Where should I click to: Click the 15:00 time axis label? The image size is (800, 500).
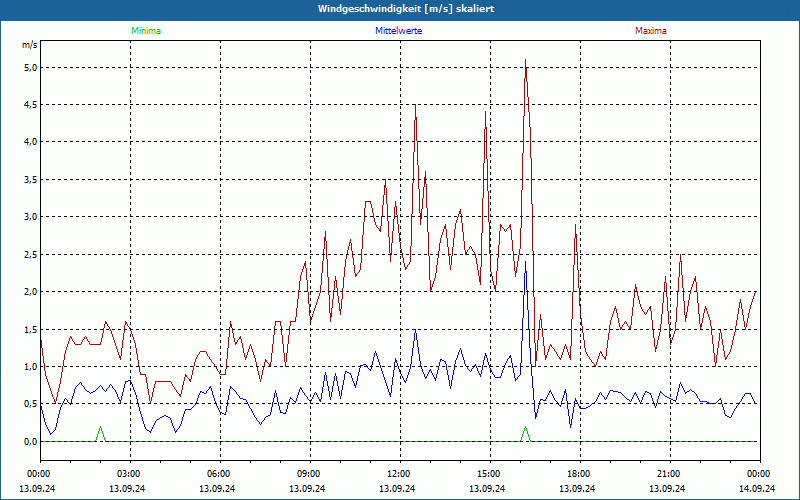tap(490, 474)
